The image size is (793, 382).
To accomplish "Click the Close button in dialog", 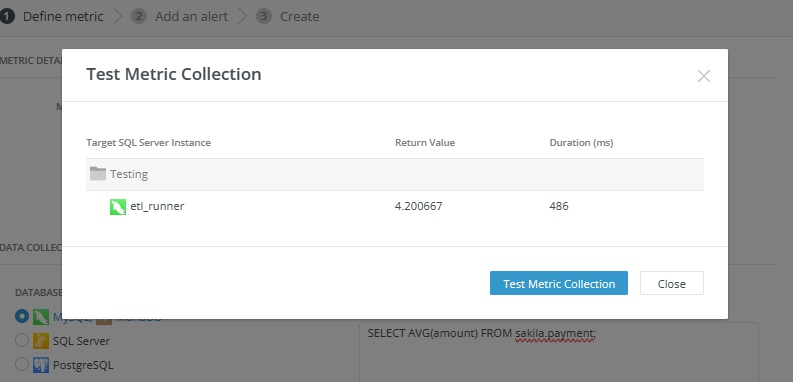I will point(672,283).
